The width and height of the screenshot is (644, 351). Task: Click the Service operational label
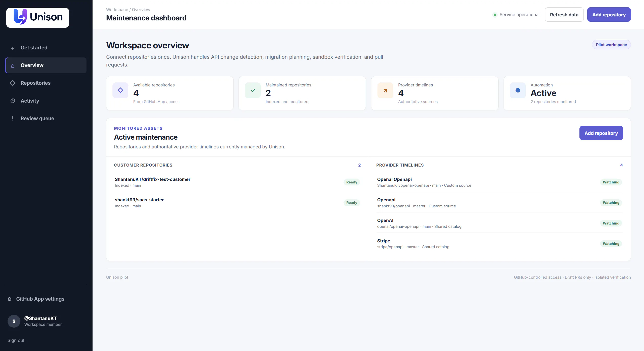coord(519,15)
